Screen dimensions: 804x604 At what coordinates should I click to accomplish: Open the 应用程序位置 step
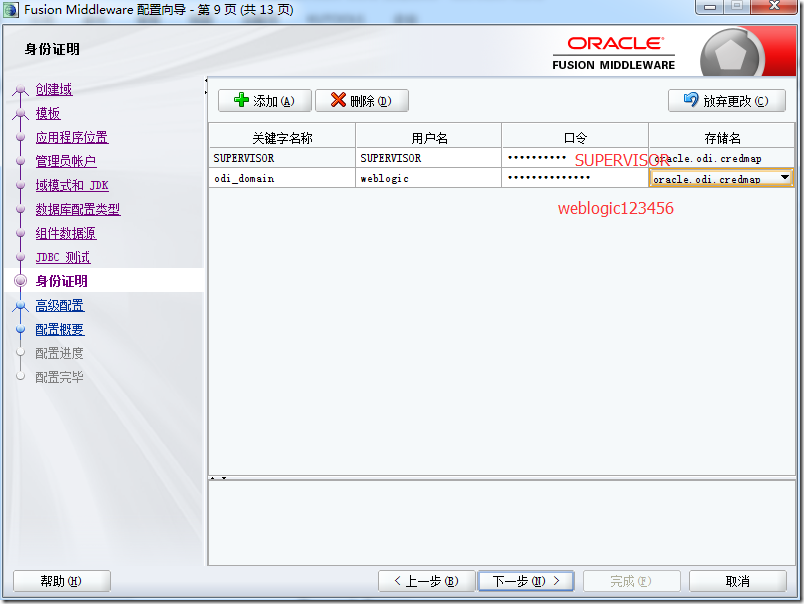[x=72, y=137]
